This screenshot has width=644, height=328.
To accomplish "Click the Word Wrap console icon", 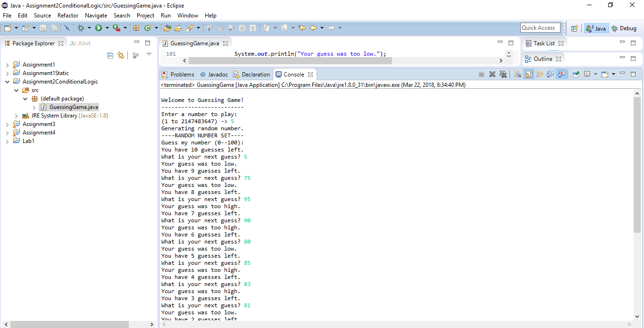I will (539, 74).
